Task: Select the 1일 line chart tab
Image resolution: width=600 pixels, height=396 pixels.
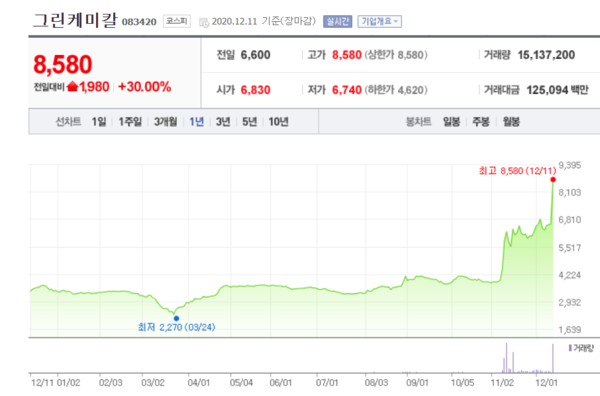Action: coord(99,122)
